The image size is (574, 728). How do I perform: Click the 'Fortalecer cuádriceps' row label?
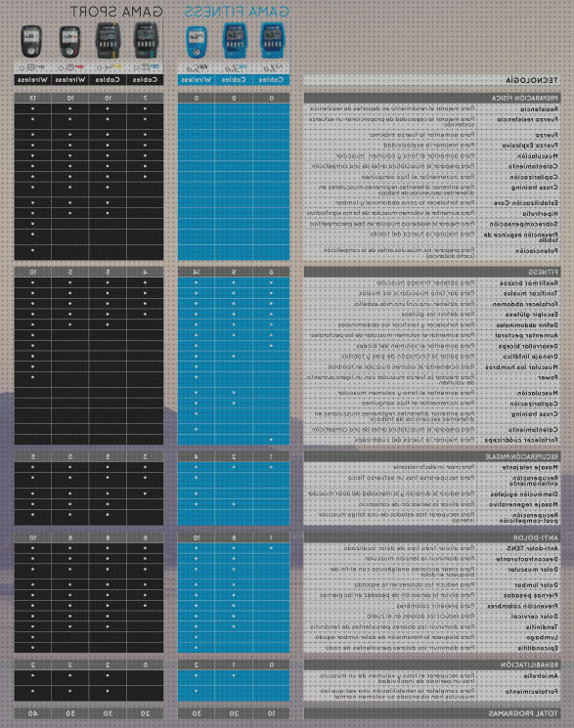(x=521, y=440)
